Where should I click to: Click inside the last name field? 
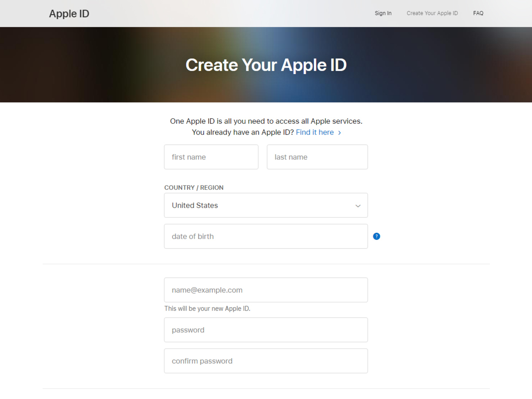(x=317, y=157)
